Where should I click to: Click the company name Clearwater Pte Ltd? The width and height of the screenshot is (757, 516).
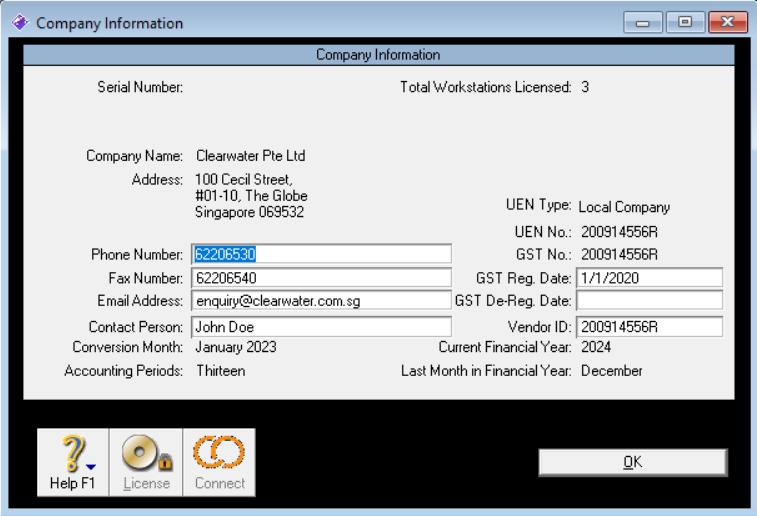pos(250,156)
